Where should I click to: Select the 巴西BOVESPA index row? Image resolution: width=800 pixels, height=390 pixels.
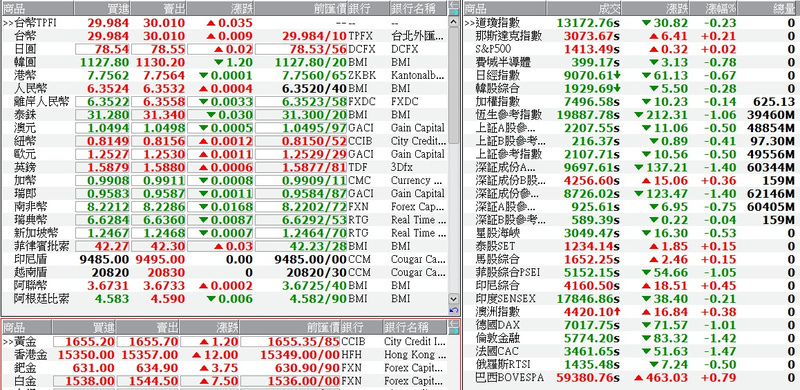tap(632, 378)
